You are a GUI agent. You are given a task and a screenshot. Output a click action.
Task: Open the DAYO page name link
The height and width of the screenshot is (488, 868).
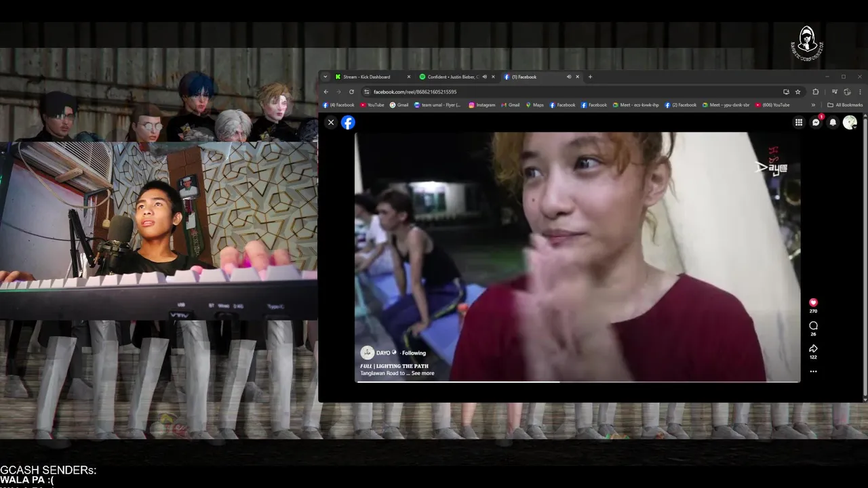click(x=384, y=352)
